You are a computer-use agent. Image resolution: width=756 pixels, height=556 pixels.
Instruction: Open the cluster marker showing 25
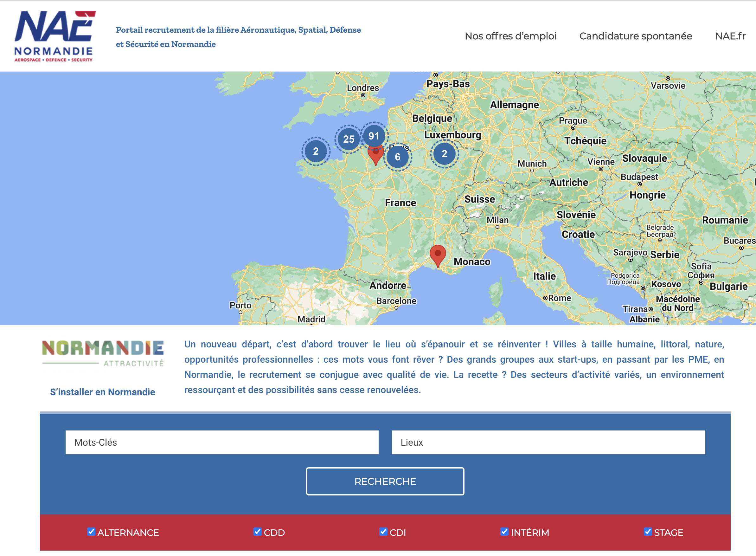349,139
